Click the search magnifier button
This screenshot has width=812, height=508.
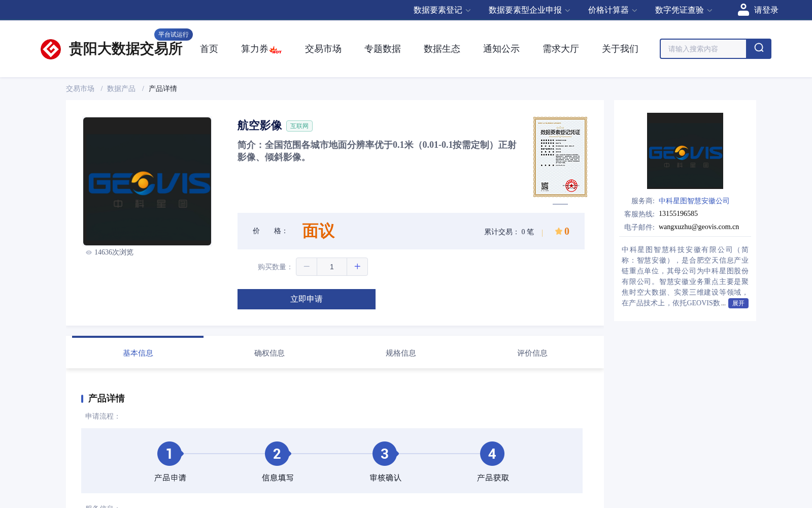click(759, 49)
